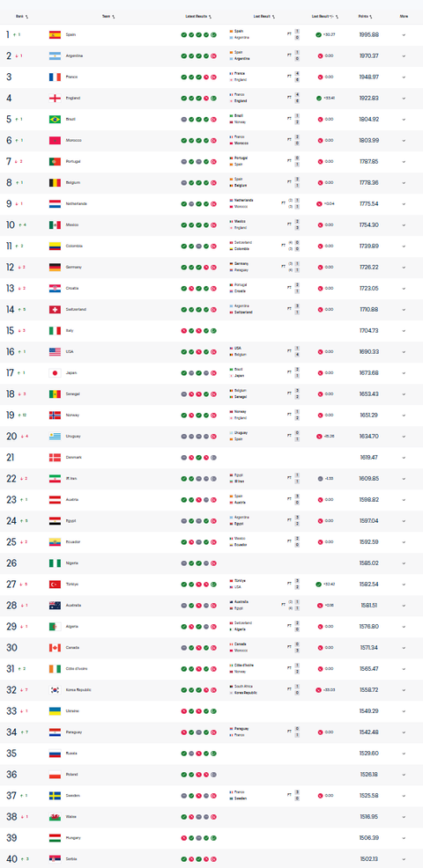Viewport: 423px width, 868px height.
Task: Click Spain's green last-result change icon
Action: (319, 35)
